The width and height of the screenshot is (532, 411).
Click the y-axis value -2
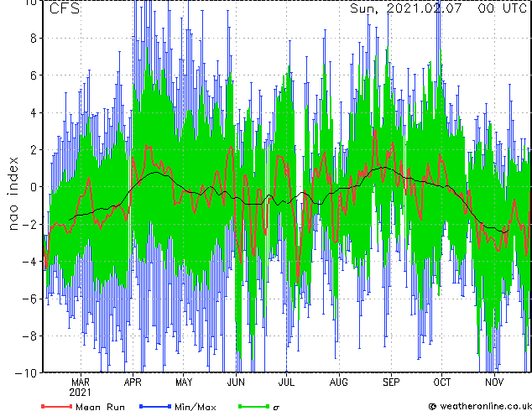tap(29, 224)
